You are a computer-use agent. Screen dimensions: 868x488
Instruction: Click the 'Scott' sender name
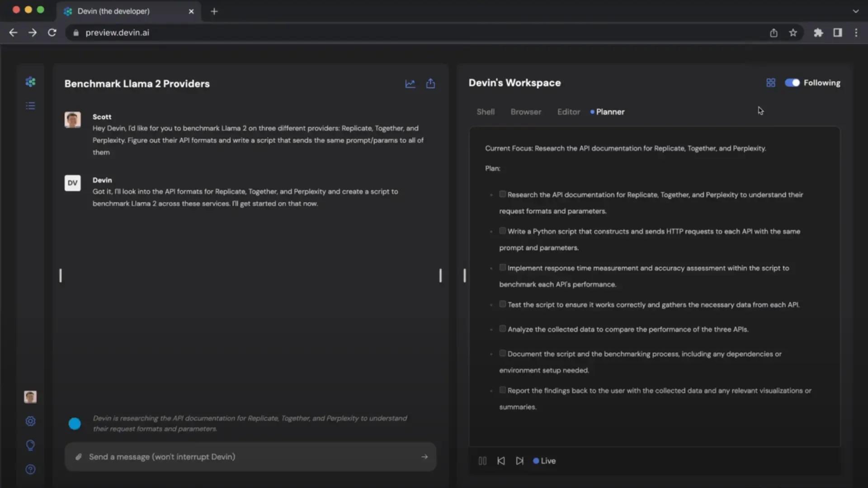click(102, 117)
